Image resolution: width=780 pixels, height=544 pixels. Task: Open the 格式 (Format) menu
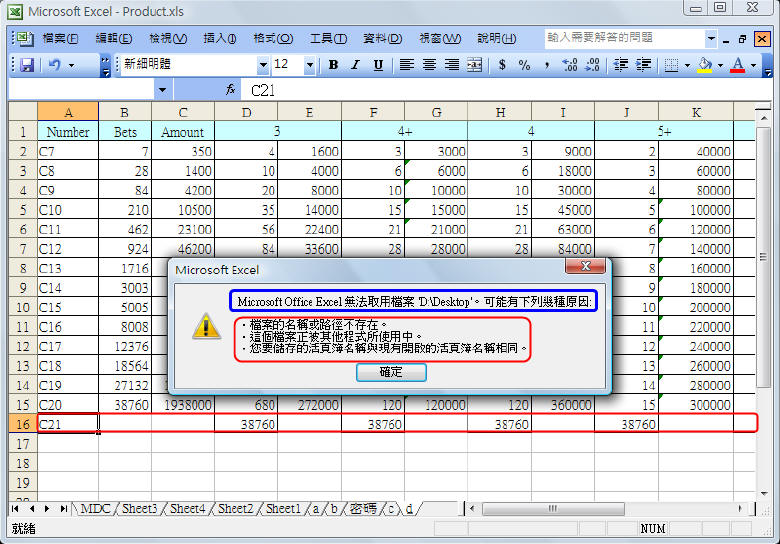[x=272, y=38]
